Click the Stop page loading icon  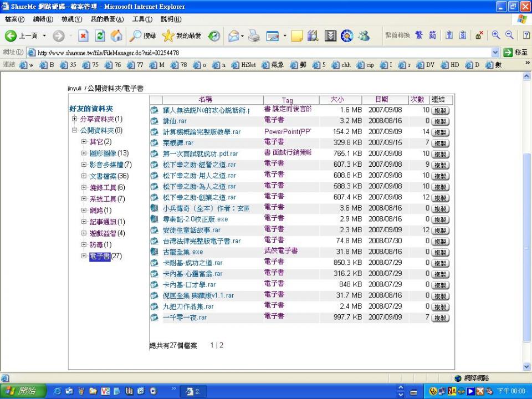point(83,35)
